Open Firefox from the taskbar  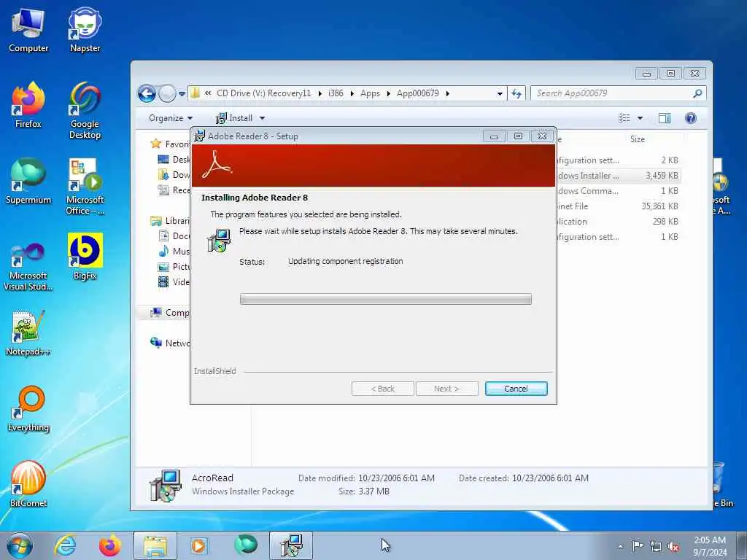click(109, 545)
